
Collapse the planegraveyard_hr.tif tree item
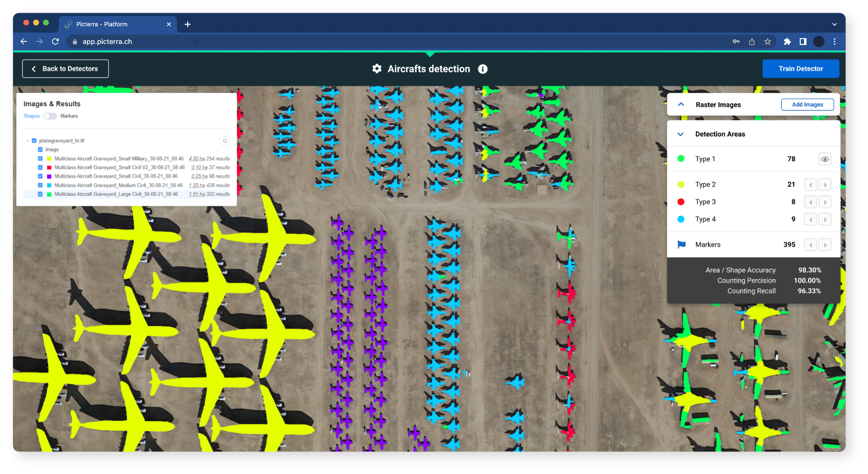pos(27,140)
